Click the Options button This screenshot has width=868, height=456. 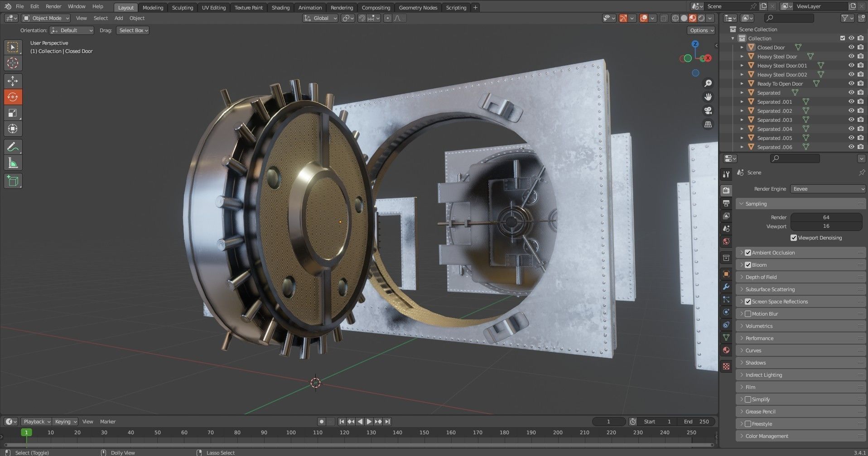click(x=701, y=30)
